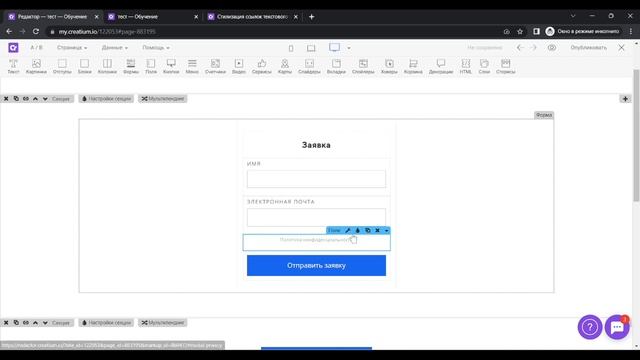The height and width of the screenshot is (360, 640).
Task: Insert Колонки columns element
Action: pyautogui.click(x=107, y=66)
